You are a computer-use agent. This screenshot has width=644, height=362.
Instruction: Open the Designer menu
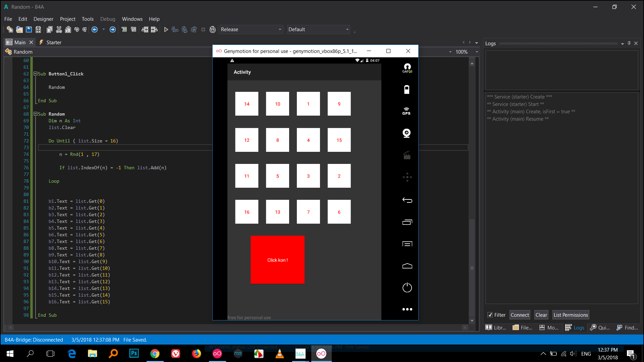[43, 19]
